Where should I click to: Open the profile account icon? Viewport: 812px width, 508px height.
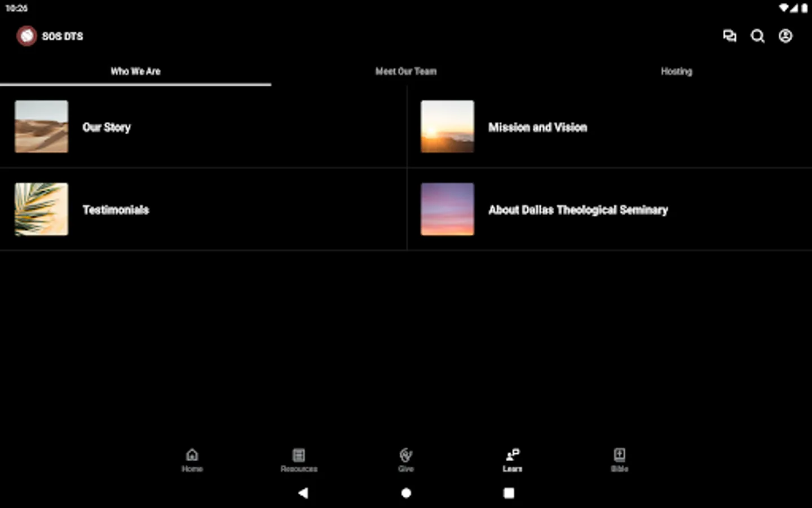pyautogui.click(x=785, y=36)
